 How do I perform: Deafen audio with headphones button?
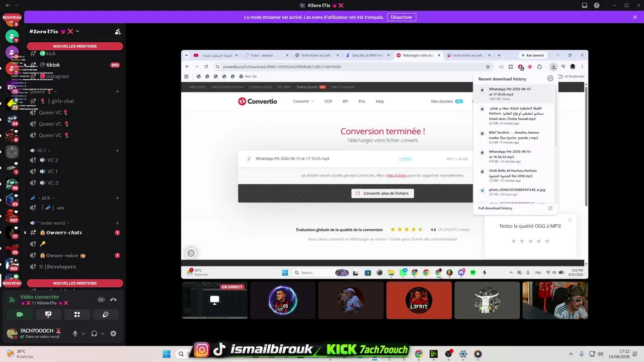pos(94,333)
